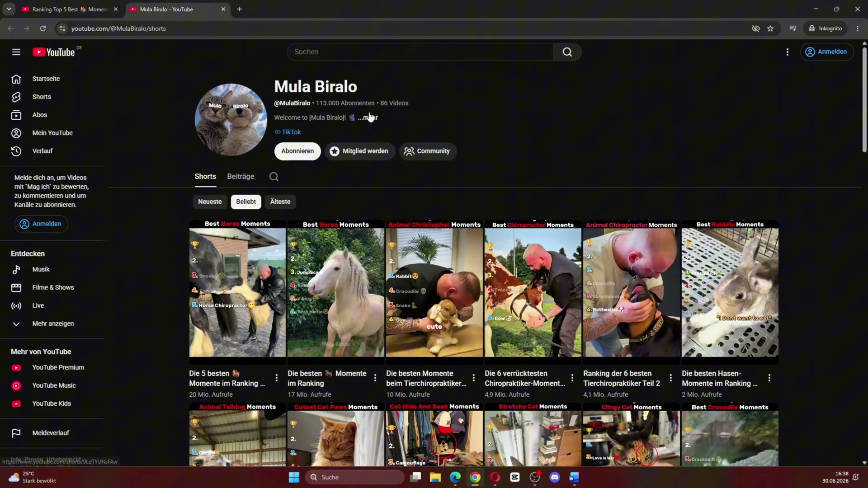The image size is (868, 488).
Task: Open the weather widget on taskbar
Action: 33,477
